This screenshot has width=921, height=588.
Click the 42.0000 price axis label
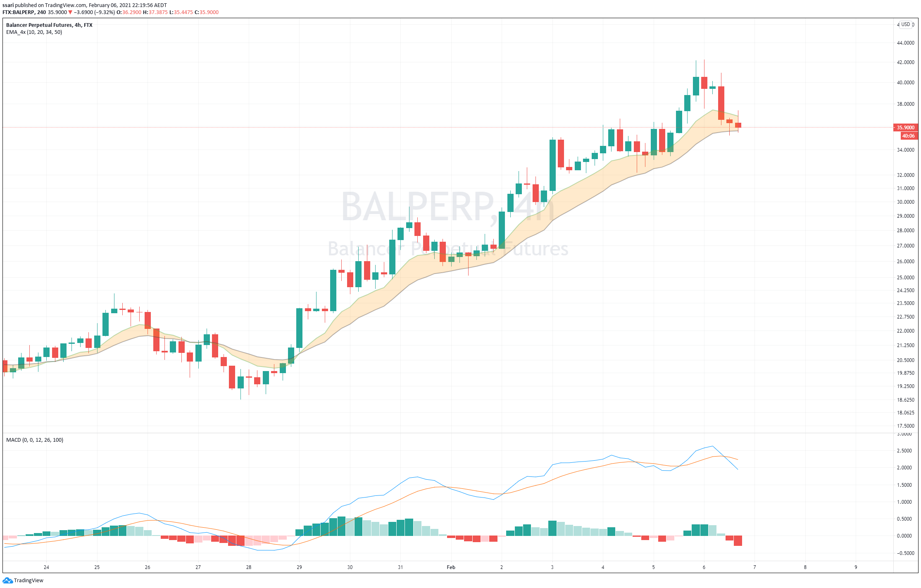(905, 62)
